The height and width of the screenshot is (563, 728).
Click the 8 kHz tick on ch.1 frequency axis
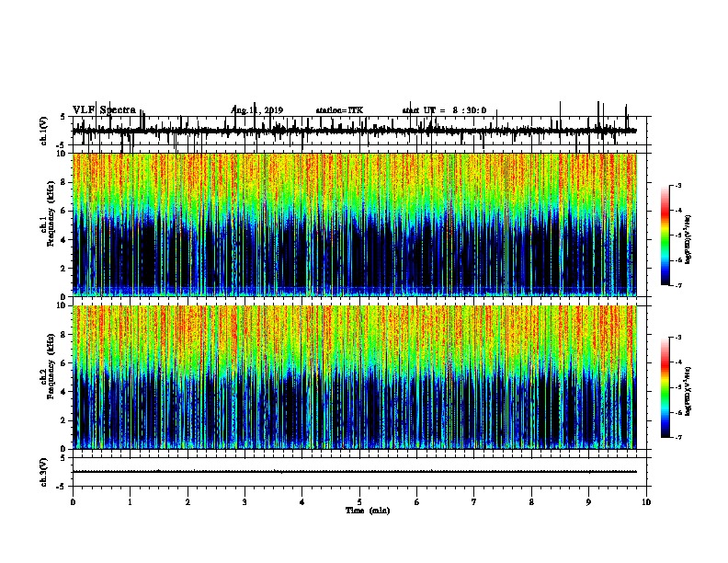(63, 182)
